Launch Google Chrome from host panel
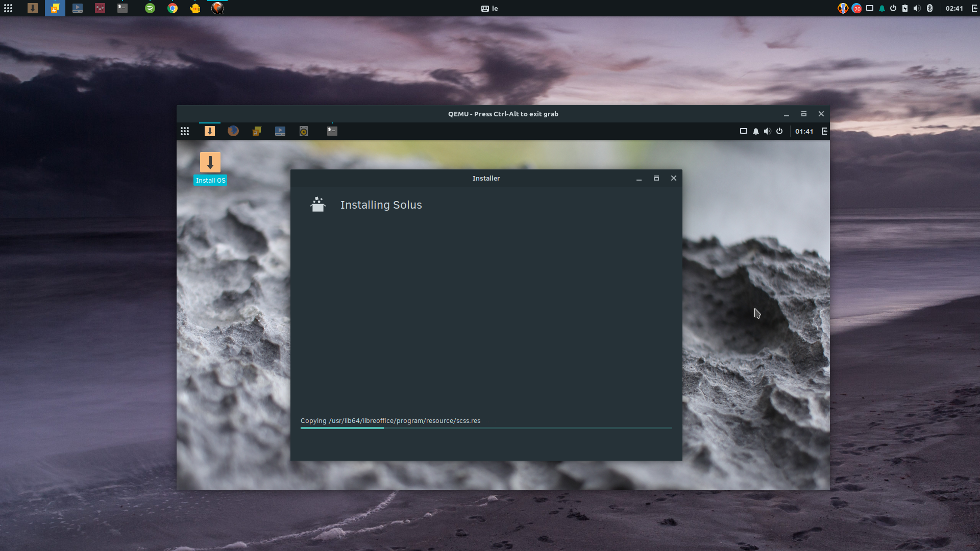This screenshot has height=551, width=980. click(x=173, y=8)
